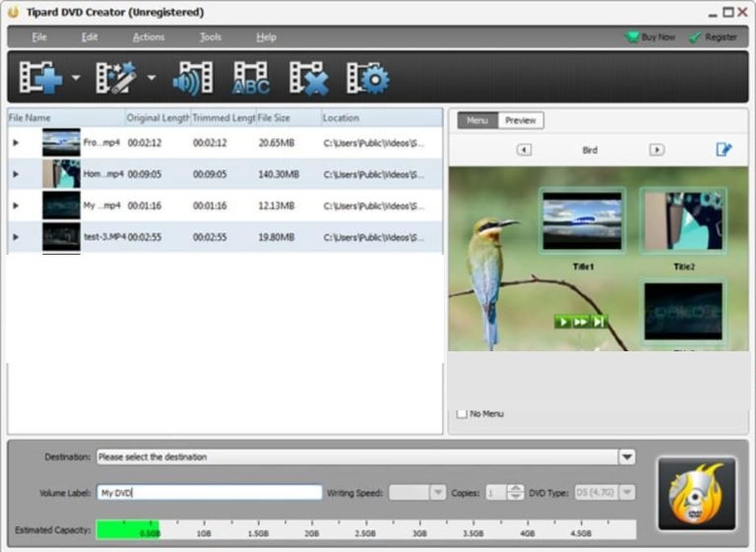Switch to the Preview tab
Screen dimensions: 756x552
[x=520, y=120]
